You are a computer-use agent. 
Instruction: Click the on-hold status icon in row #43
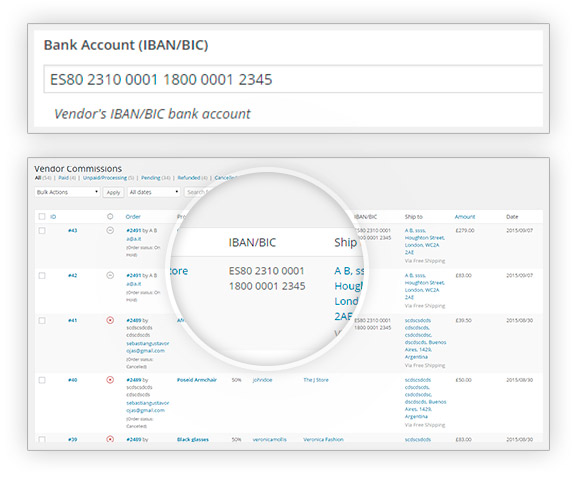coord(110,230)
